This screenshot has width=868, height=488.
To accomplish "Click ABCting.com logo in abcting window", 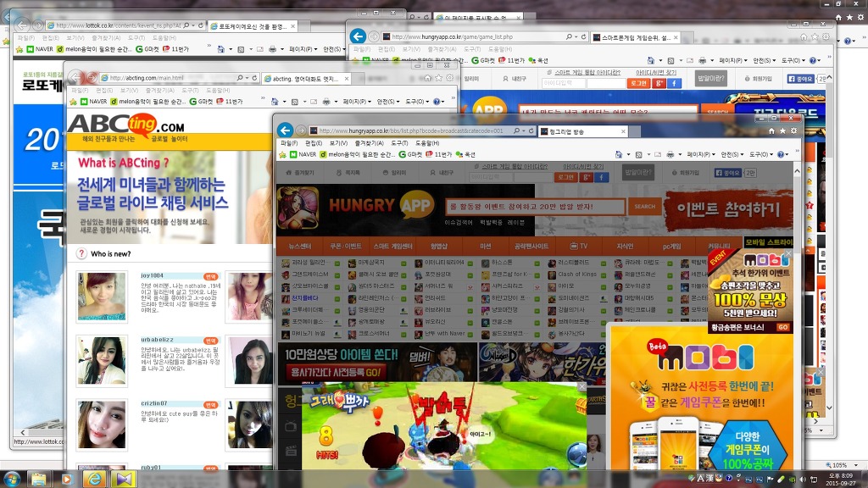I will click(x=126, y=127).
